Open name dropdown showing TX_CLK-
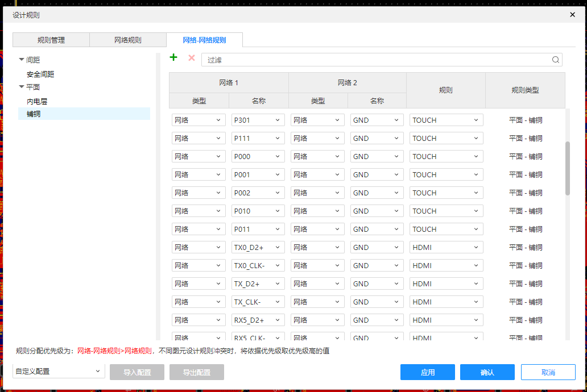 click(258, 302)
